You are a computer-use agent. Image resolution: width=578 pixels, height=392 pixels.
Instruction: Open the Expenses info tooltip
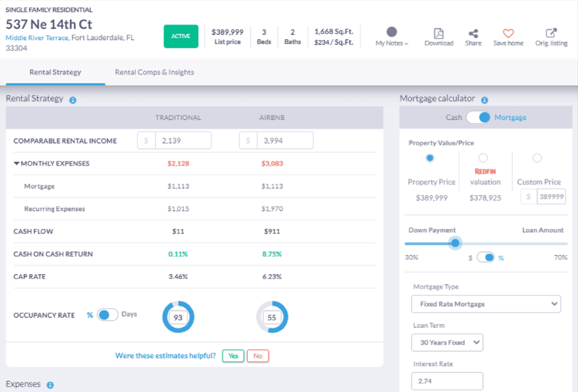tap(50, 385)
